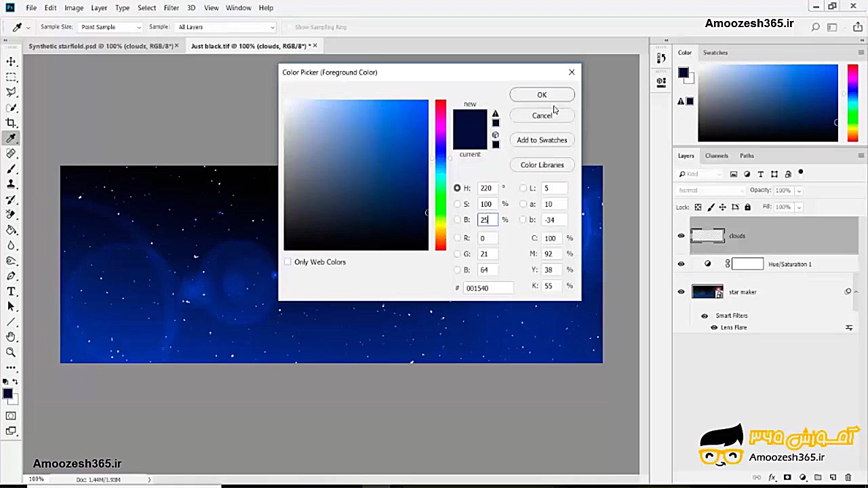
Task: Enable the Only Web Colors checkbox
Action: click(x=288, y=262)
